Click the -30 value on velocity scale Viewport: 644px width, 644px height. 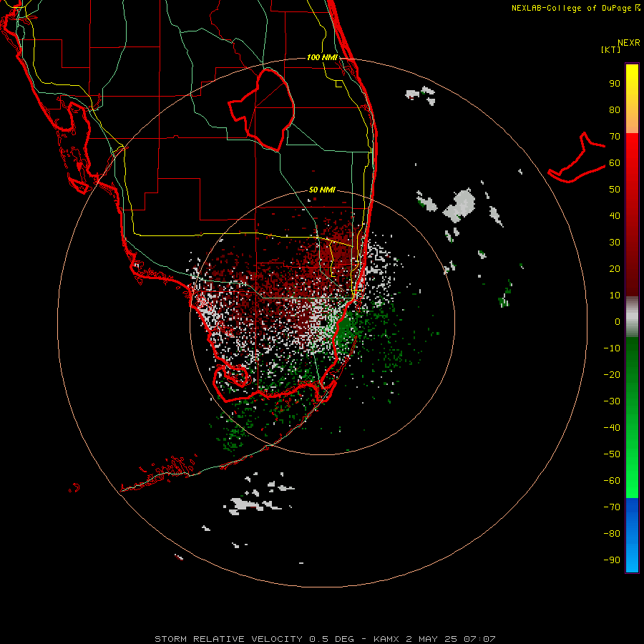(x=612, y=401)
